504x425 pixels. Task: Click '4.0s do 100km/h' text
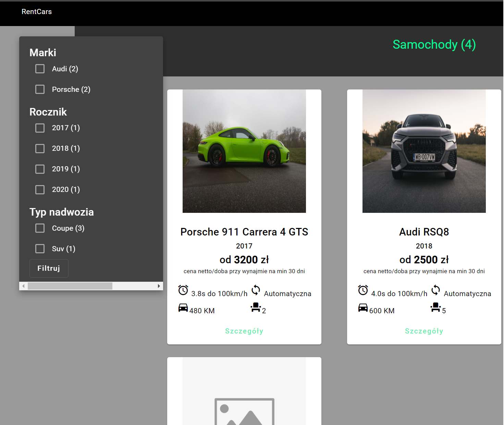(x=399, y=294)
